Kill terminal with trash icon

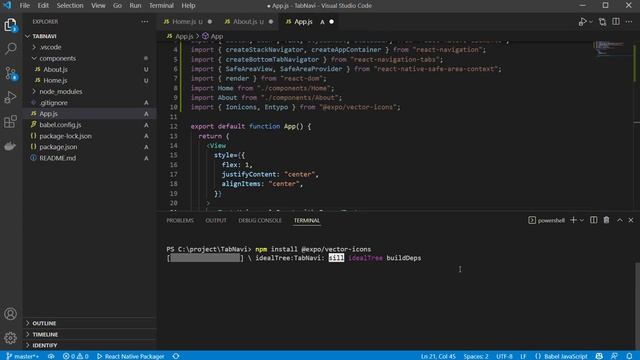point(607,220)
